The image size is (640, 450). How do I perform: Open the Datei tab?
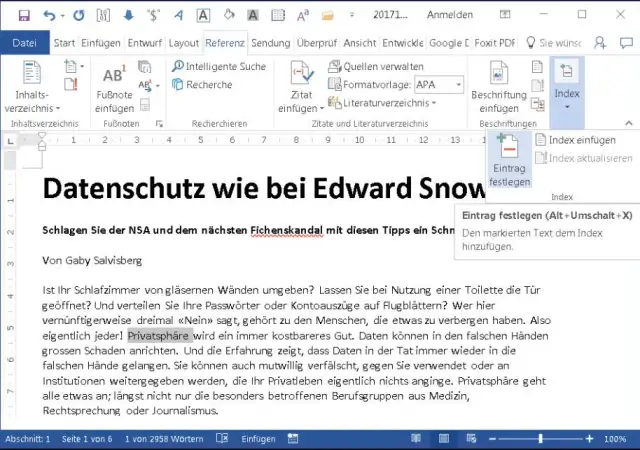pos(24,43)
